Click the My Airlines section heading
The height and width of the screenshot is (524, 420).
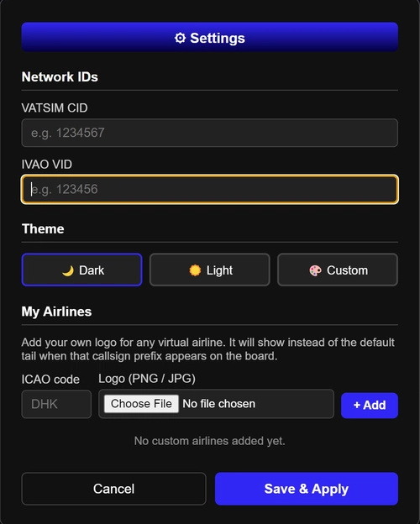56,312
